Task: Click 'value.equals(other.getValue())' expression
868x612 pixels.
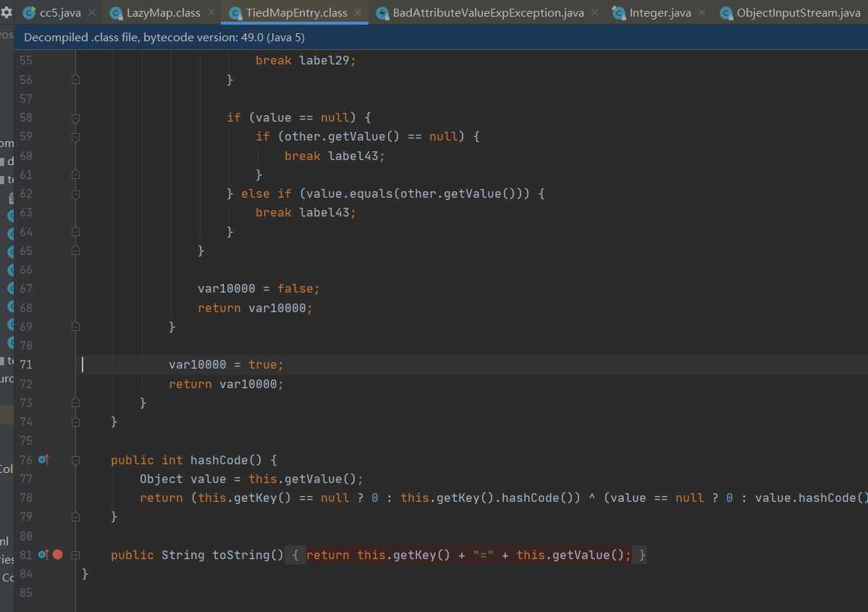Action: click(x=415, y=194)
